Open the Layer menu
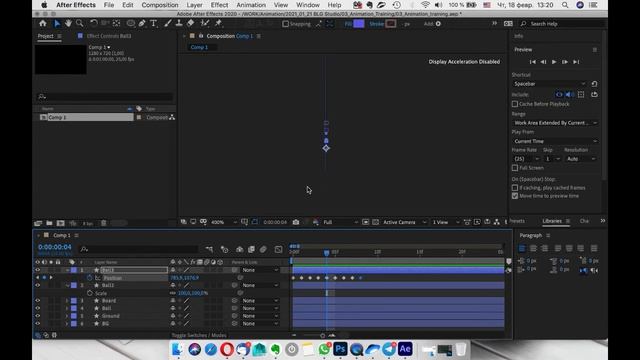 coord(194,5)
